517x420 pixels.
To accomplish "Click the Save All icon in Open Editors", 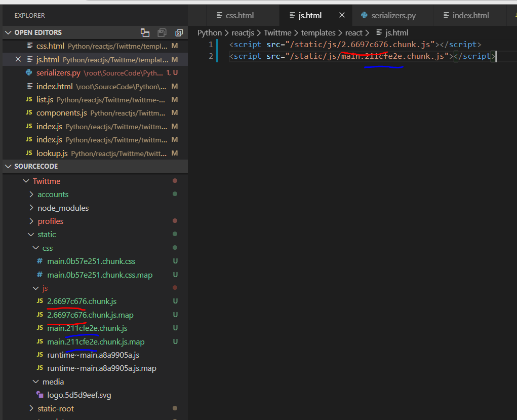I will coord(162,32).
